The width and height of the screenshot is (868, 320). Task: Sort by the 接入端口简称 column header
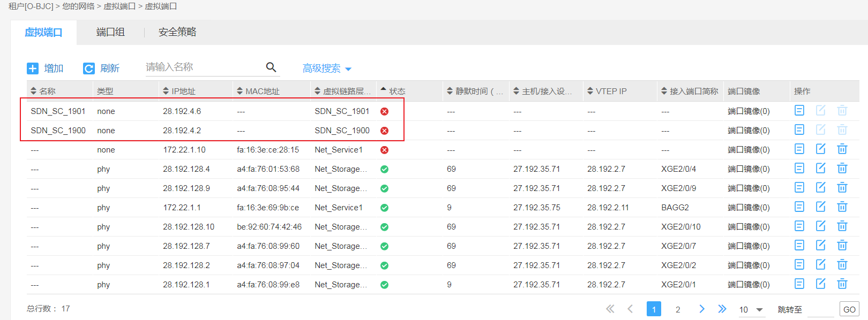coord(690,91)
